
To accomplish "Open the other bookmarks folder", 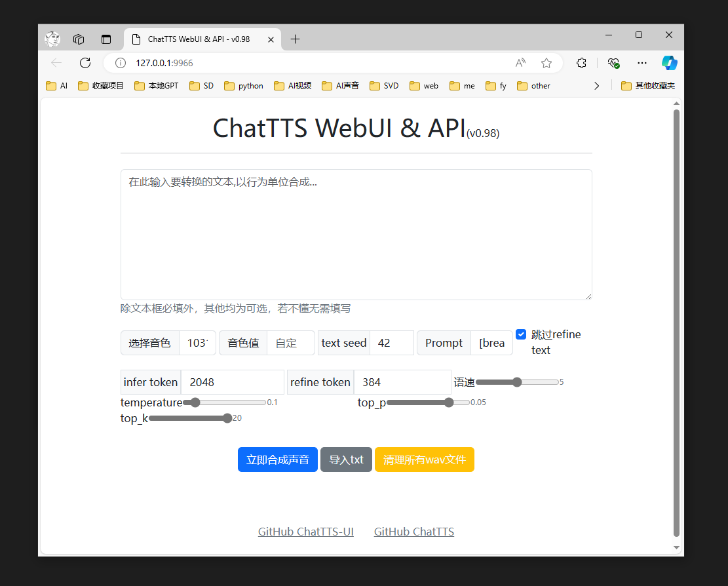I will (533, 86).
